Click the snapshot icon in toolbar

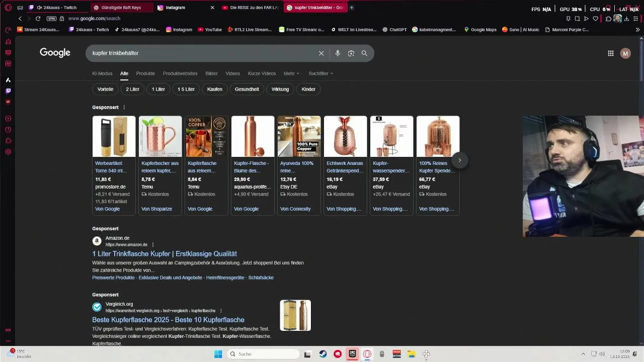(577, 19)
